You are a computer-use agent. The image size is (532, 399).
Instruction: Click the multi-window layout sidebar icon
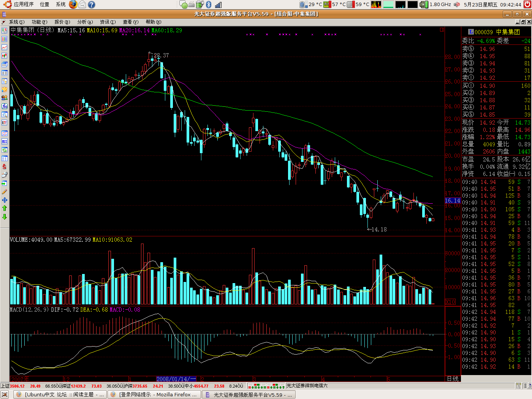(5, 64)
